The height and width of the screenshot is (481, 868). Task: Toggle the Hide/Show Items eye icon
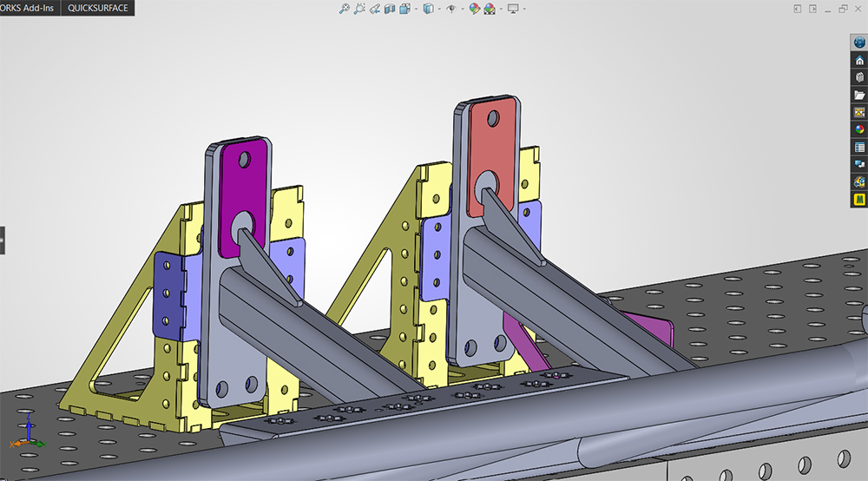click(x=451, y=9)
